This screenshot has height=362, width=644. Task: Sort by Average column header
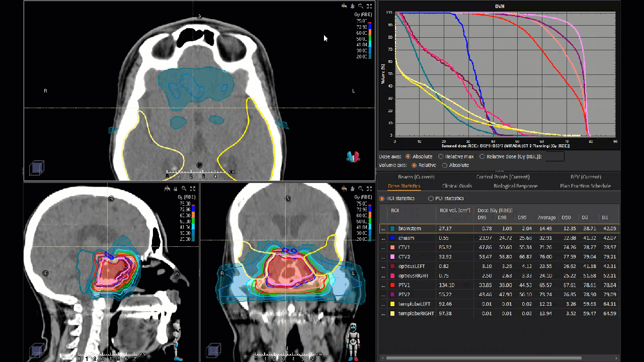coord(547,218)
